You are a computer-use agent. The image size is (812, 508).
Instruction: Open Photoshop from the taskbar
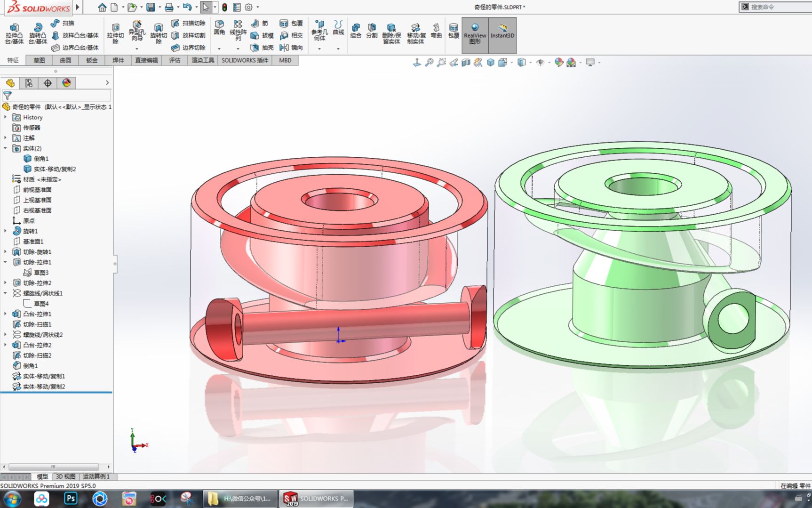point(71,499)
